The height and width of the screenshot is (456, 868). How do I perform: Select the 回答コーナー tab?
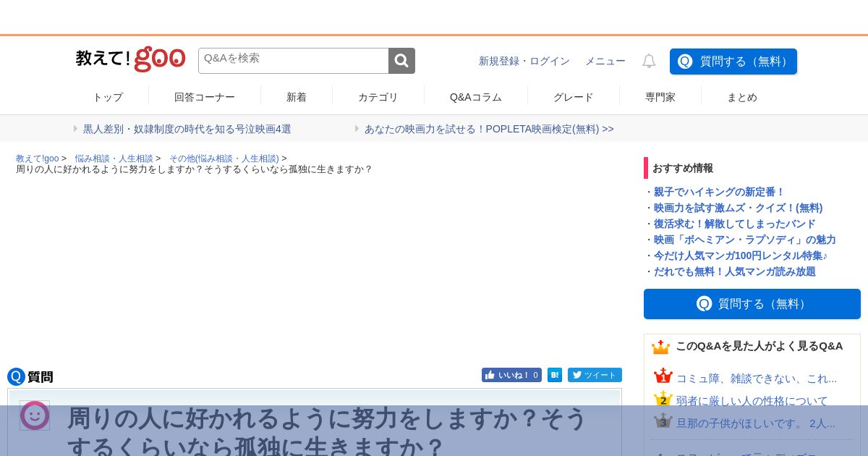(205, 97)
